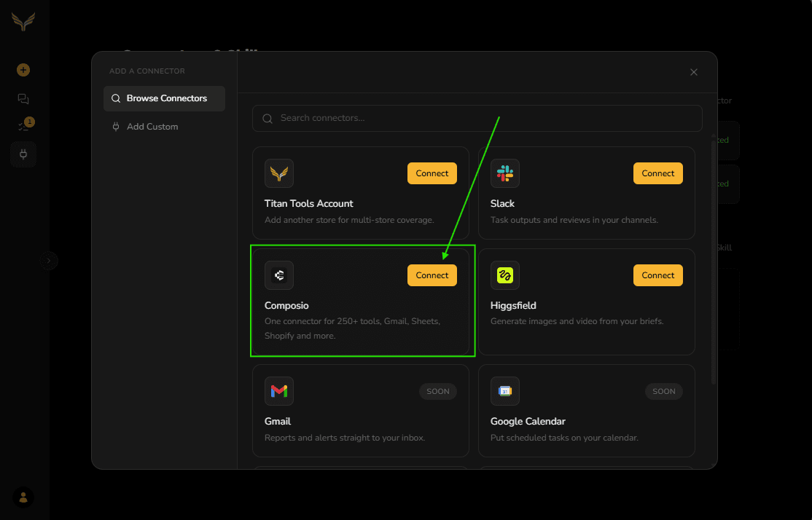Click the Titan Tools Account logo icon
812x520 pixels.
point(279,173)
